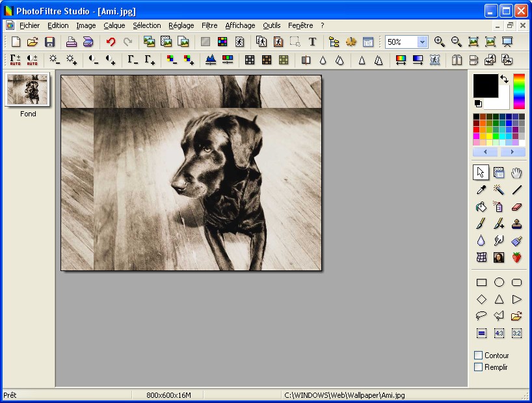Viewport: 532px width, 403px height.
Task: Select the Fond layer thumbnail
Action: [27, 90]
